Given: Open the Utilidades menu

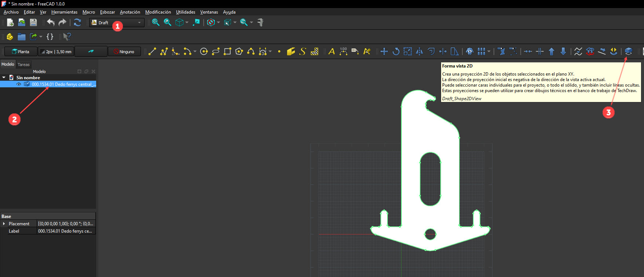Looking at the screenshot, I should [x=186, y=12].
